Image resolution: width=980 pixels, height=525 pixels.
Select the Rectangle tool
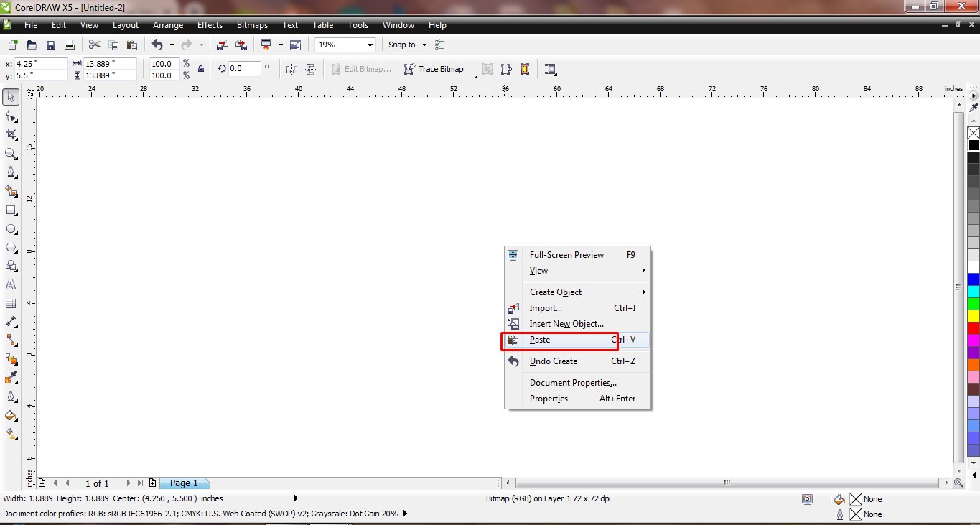tap(11, 210)
